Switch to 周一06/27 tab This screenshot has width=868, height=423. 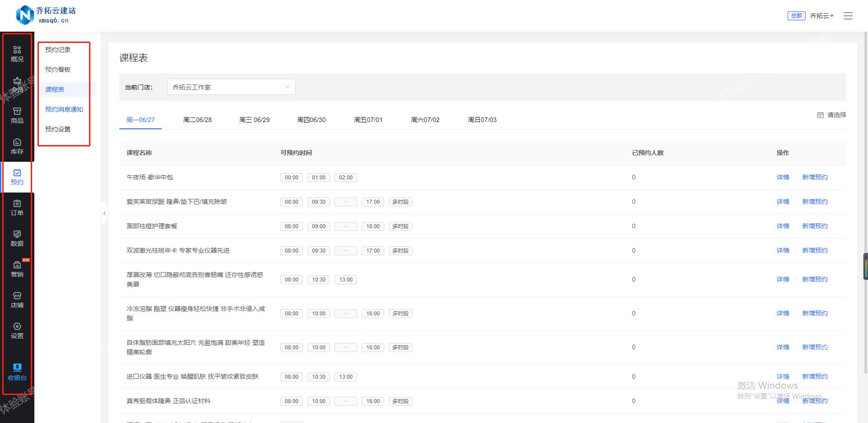pos(141,120)
